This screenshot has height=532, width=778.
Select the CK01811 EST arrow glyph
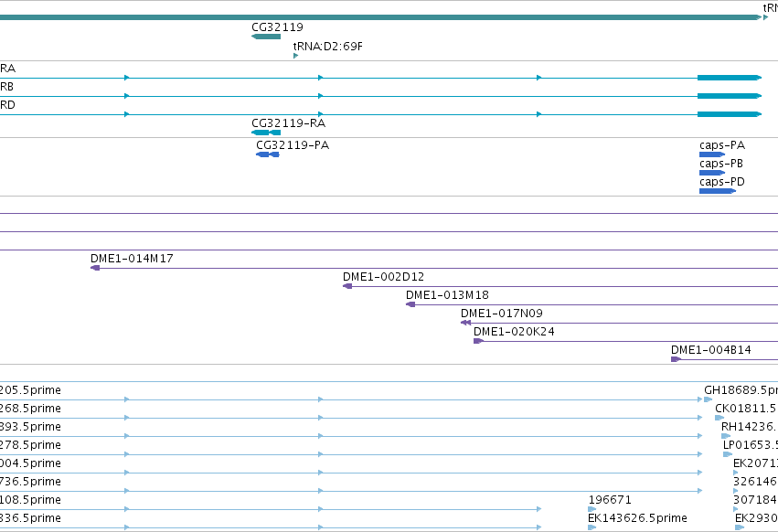(719, 418)
